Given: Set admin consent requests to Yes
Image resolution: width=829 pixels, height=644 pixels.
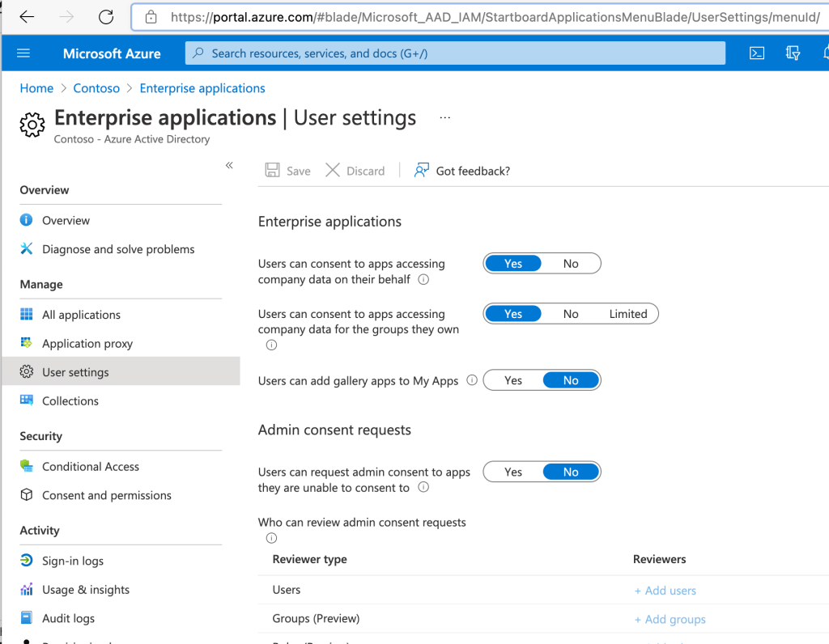Looking at the screenshot, I should pos(513,472).
